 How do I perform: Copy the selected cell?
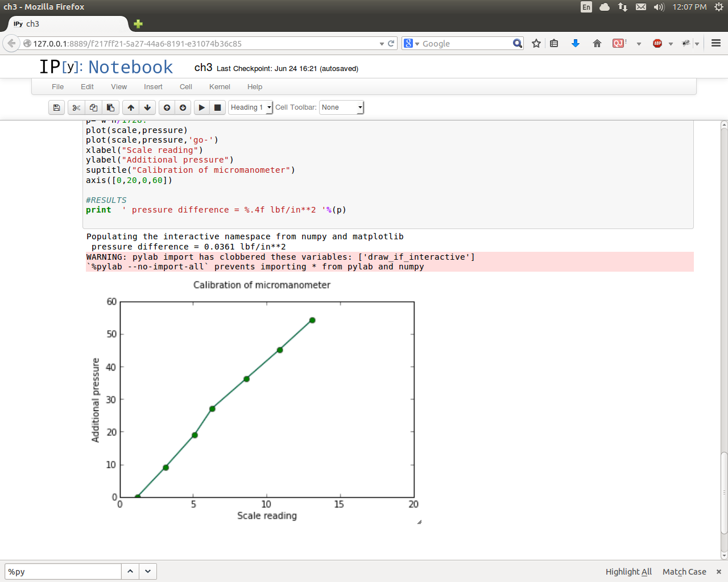pos(93,107)
